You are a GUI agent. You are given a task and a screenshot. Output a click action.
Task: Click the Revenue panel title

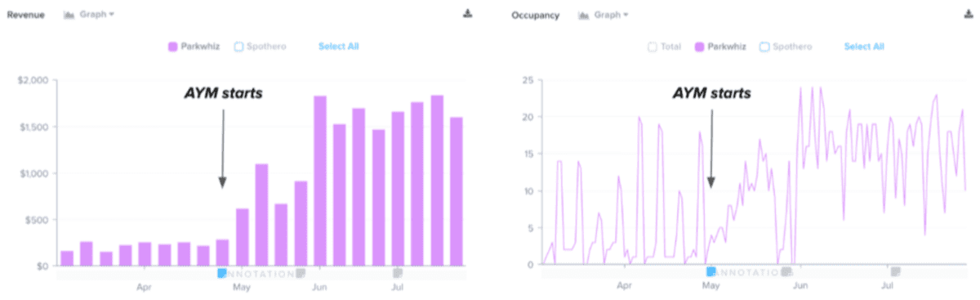(25, 15)
